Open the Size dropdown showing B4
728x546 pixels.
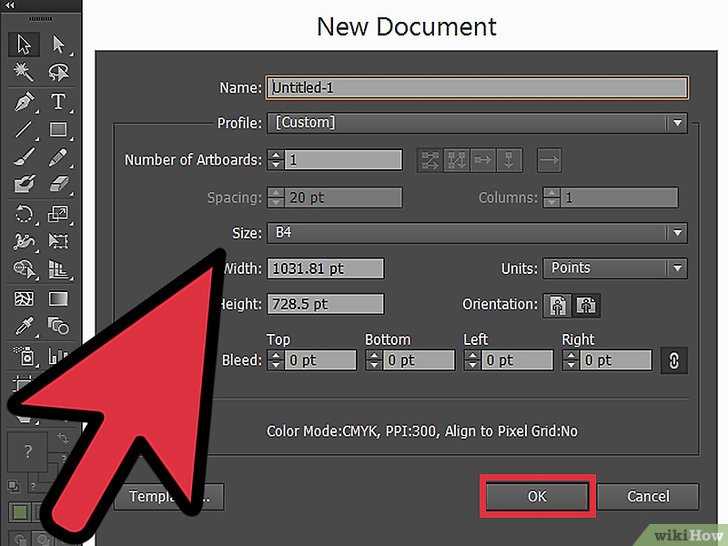coord(477,233)
